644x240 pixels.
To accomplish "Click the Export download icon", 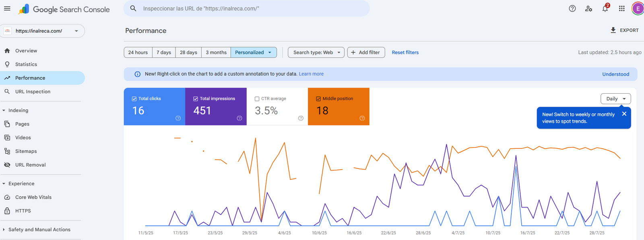I will [x=613, y=30].
